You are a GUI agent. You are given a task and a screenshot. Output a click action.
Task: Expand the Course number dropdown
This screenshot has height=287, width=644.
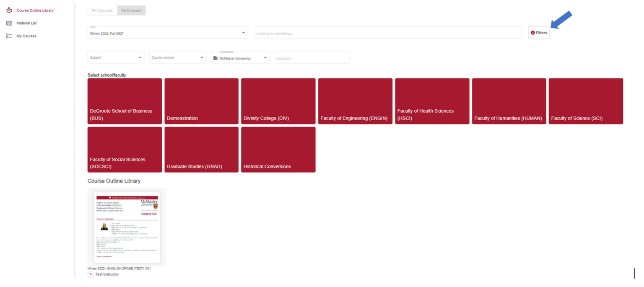178,57
